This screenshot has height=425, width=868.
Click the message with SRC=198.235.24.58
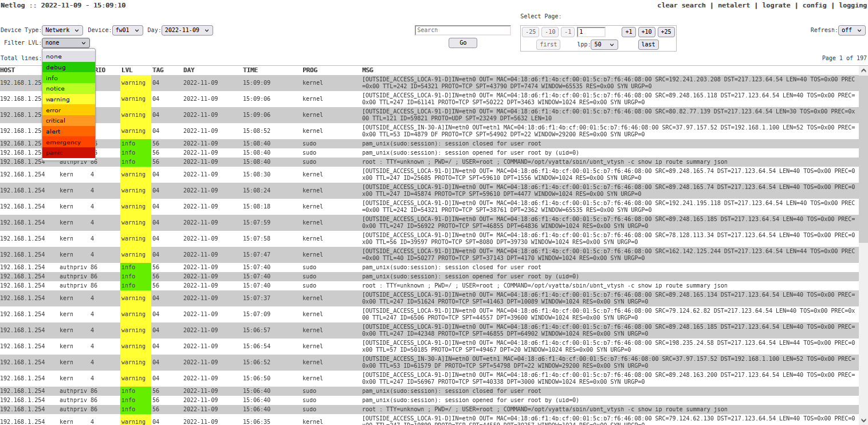(609, 347)
